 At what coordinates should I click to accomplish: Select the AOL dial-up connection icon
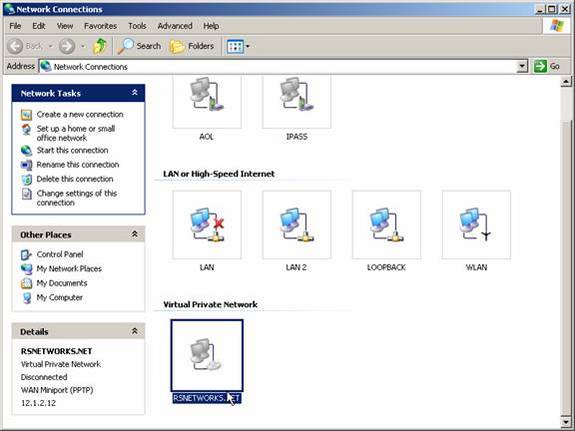click(x=207, y=102)
